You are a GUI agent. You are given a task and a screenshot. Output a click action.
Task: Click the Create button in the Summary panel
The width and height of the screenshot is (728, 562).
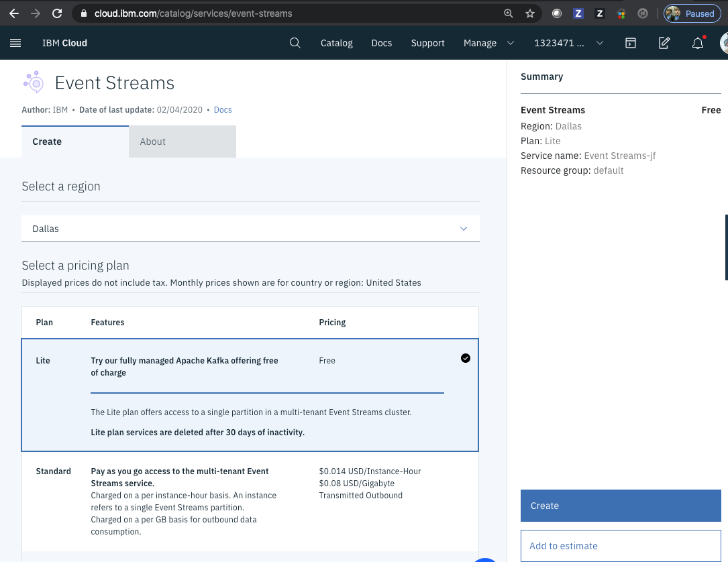[620, 505]
